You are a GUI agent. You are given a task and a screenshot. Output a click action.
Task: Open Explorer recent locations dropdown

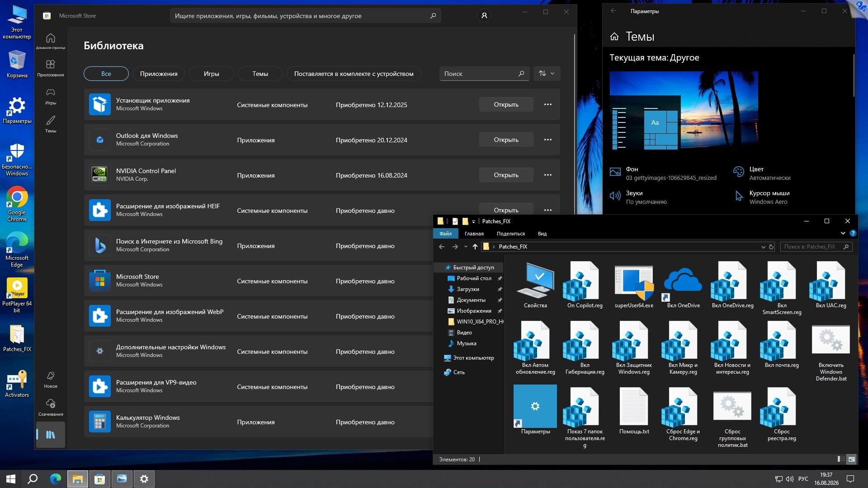point(466,247)
